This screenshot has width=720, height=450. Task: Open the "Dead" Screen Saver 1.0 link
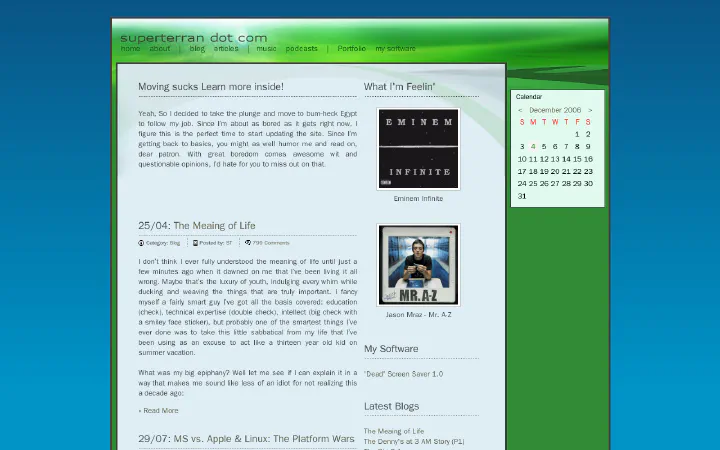click(x=404, y=374)
